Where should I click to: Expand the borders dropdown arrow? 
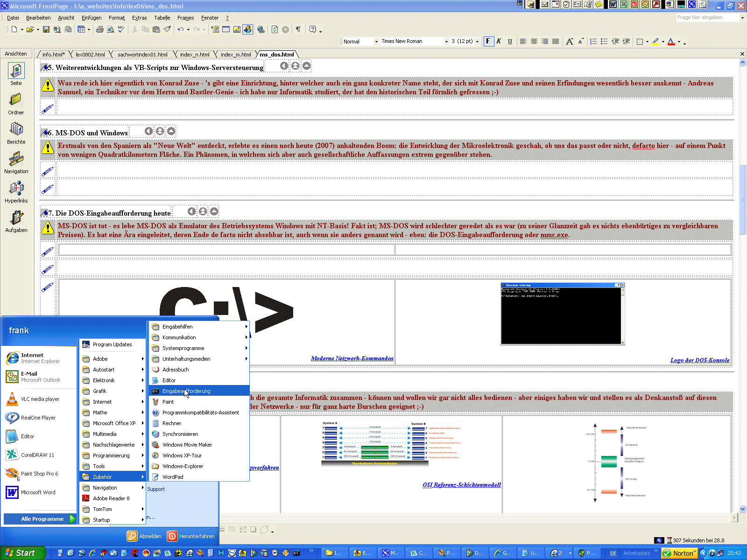point(647,42)
